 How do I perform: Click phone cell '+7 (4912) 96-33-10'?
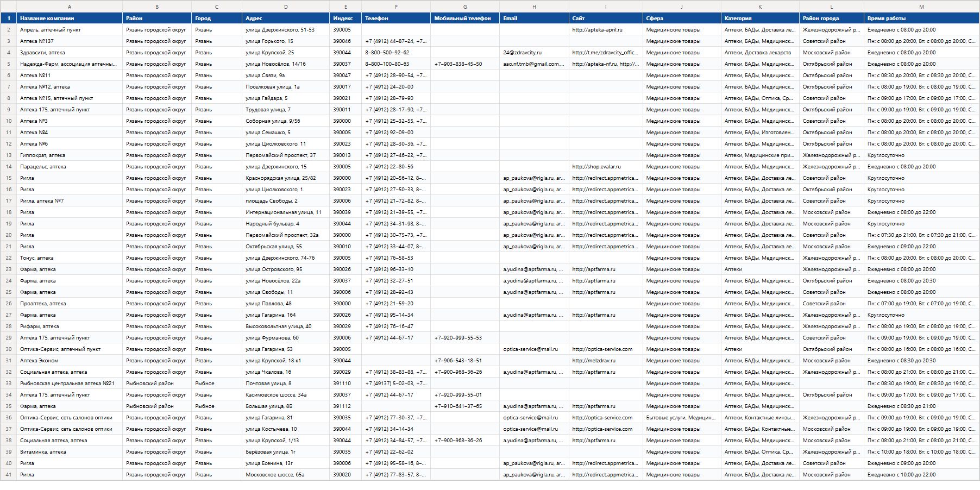396,269
